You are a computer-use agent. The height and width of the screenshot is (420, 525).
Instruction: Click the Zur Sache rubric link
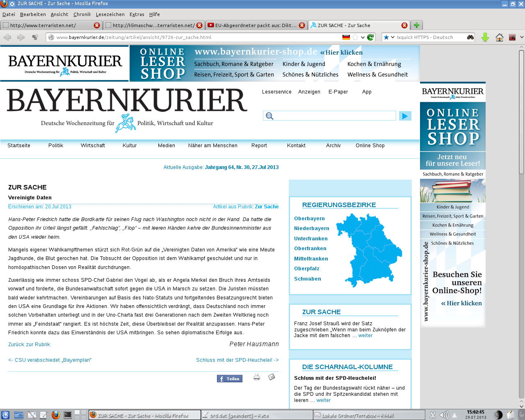click(x=267, y=207)
